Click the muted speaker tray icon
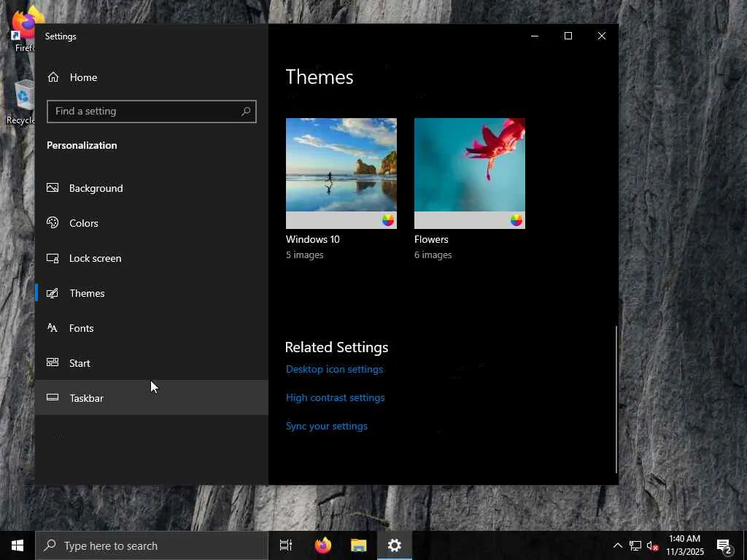The width and height of the screenshot is (747, 560). point(653,545)
